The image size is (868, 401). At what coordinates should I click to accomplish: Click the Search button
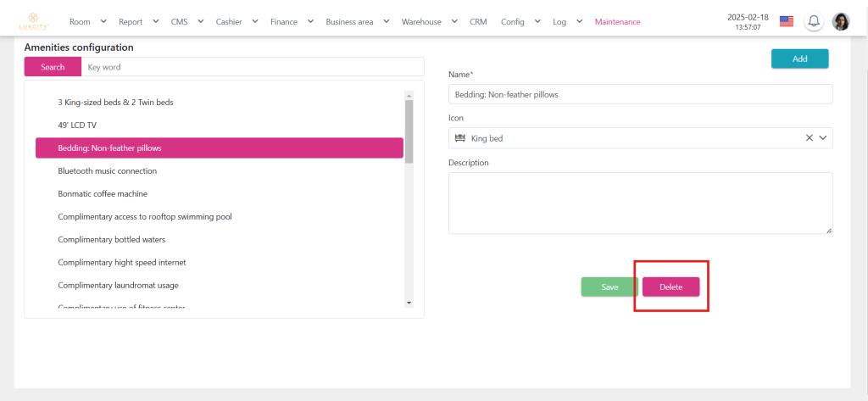[53, 67]
